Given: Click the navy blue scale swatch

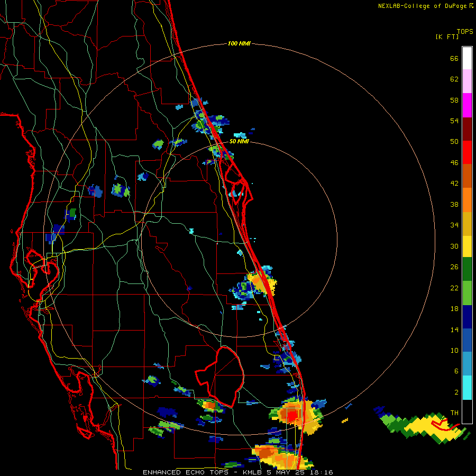Looking at the screenshot, I should pyautogui.click(x=467, y=317).
